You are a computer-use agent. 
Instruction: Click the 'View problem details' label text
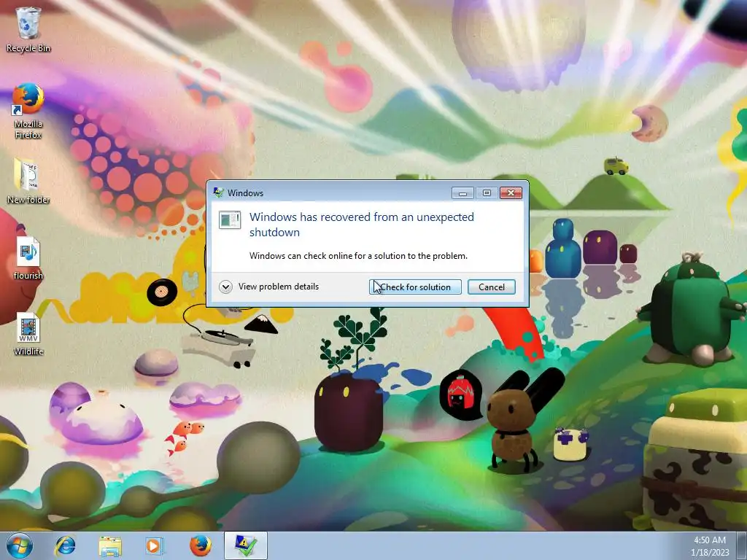[x=278, y=286]
